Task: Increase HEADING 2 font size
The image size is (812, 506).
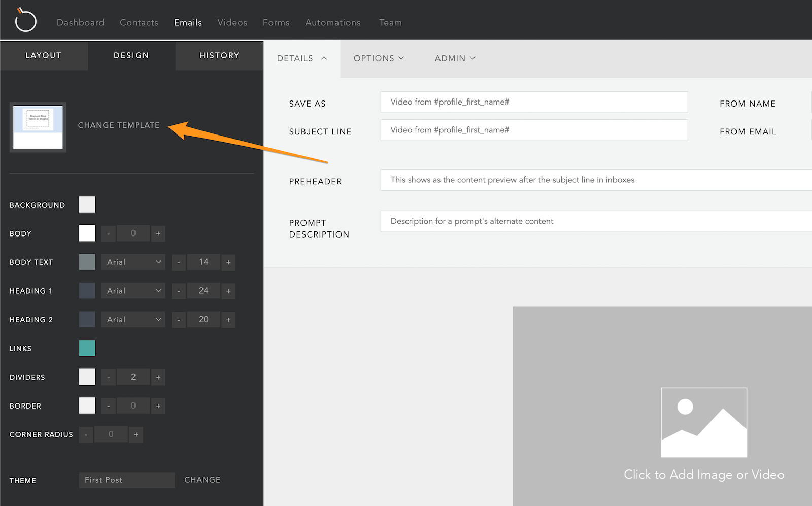Action: (228, 320)
